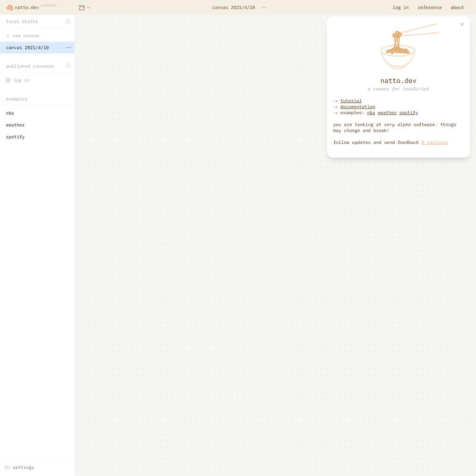Show help for local drafts
476x476 pixels.
click(x=68, y=21)
